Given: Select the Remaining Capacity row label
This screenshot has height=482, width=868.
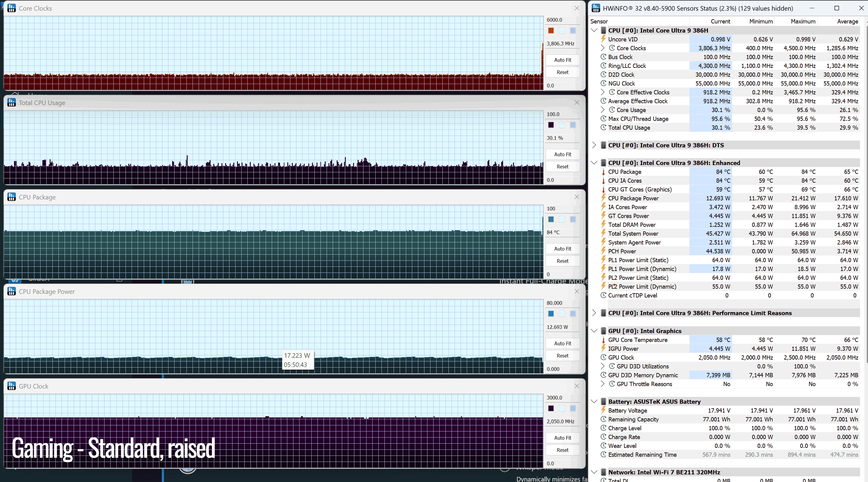Looking at the screenshot, I should point(633,419).
